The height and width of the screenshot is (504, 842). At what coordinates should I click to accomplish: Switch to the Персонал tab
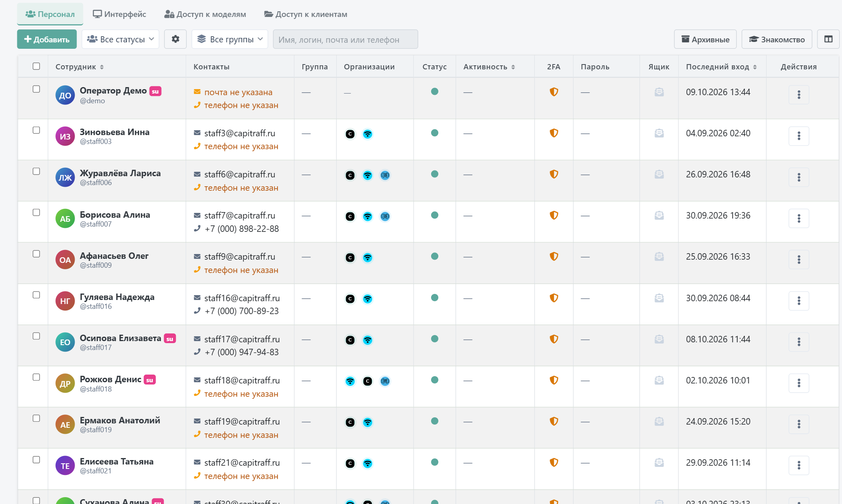click(x=50, y=14)
